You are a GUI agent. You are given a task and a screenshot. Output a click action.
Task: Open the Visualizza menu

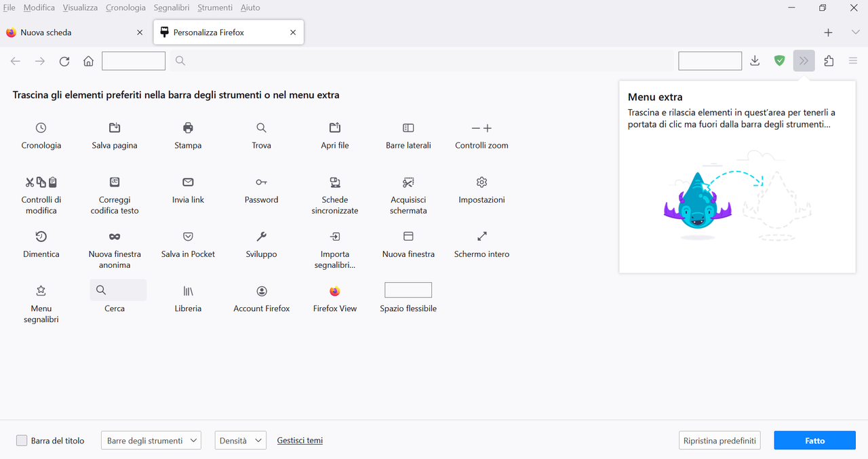80,7
